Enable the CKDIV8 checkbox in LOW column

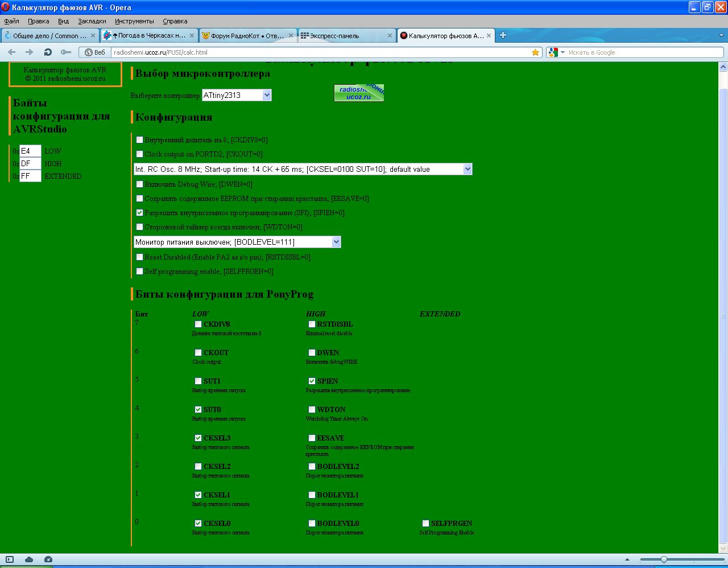(x=198, y=324)
